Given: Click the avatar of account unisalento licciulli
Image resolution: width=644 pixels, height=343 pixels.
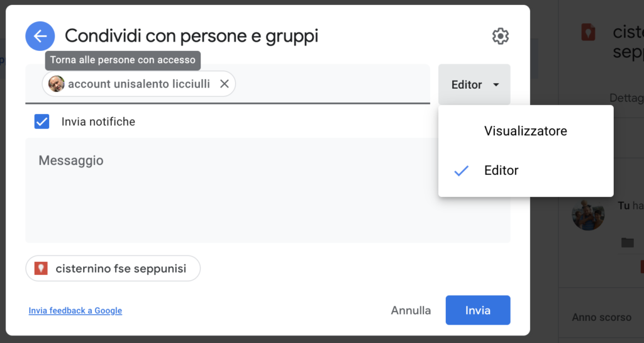Looking at the screenshot, I should (x=56, y=84).
